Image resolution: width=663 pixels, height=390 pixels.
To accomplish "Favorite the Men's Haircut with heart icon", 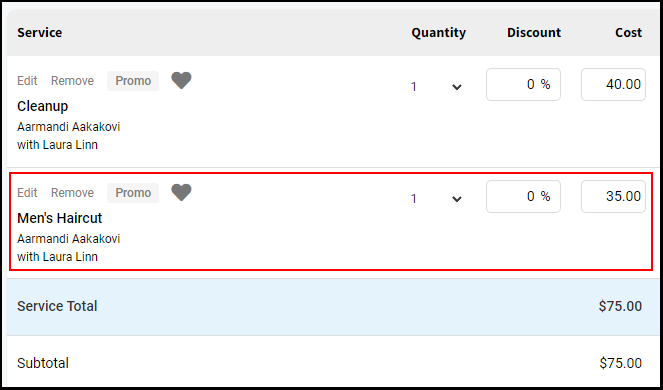I will (181, 192).
